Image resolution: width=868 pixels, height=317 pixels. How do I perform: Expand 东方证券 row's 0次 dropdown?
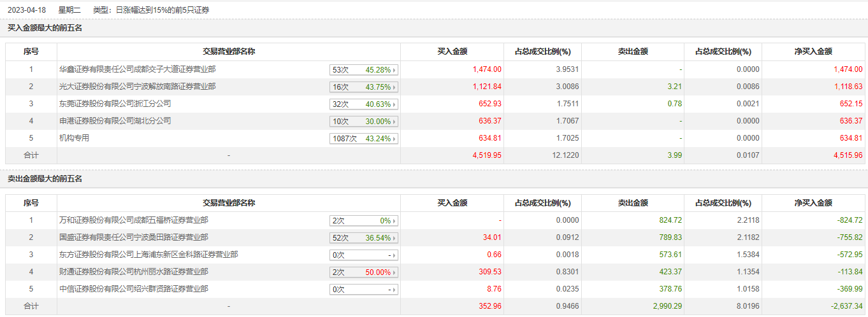(364, 255)
